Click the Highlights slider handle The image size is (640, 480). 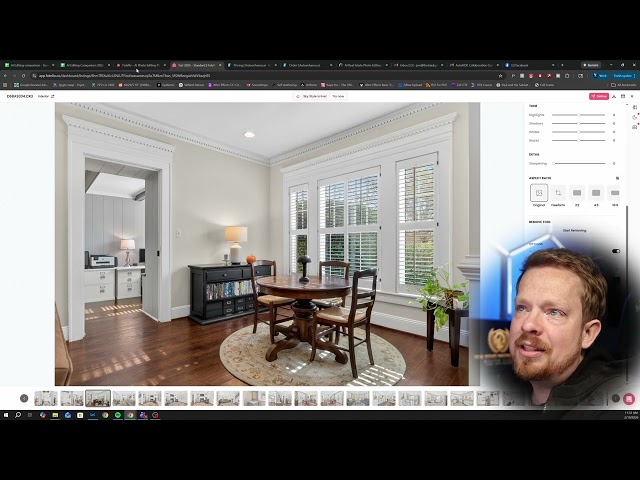pyautogui.click(x=578, y=115)
